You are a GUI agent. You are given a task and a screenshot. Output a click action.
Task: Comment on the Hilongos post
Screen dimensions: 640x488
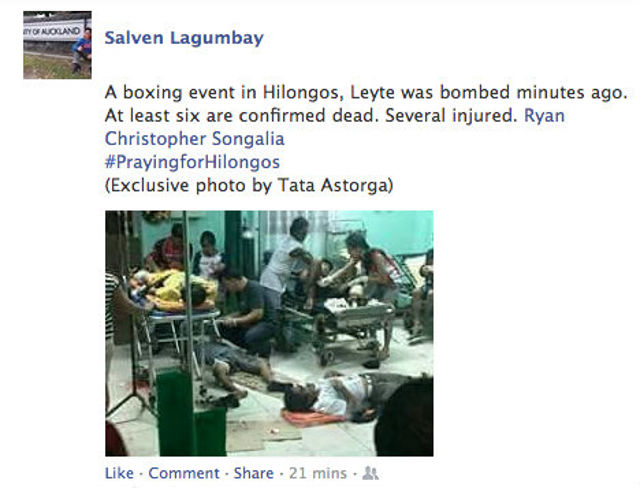point(184,473)
